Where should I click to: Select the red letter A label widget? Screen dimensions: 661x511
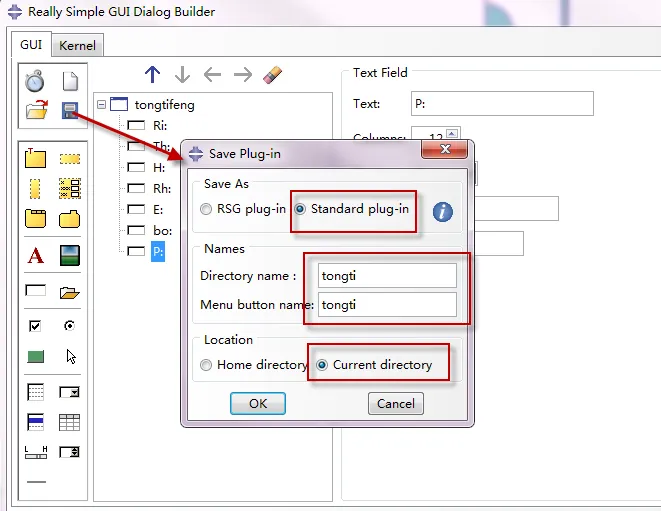pyautogui.click(x=36, y=256)
